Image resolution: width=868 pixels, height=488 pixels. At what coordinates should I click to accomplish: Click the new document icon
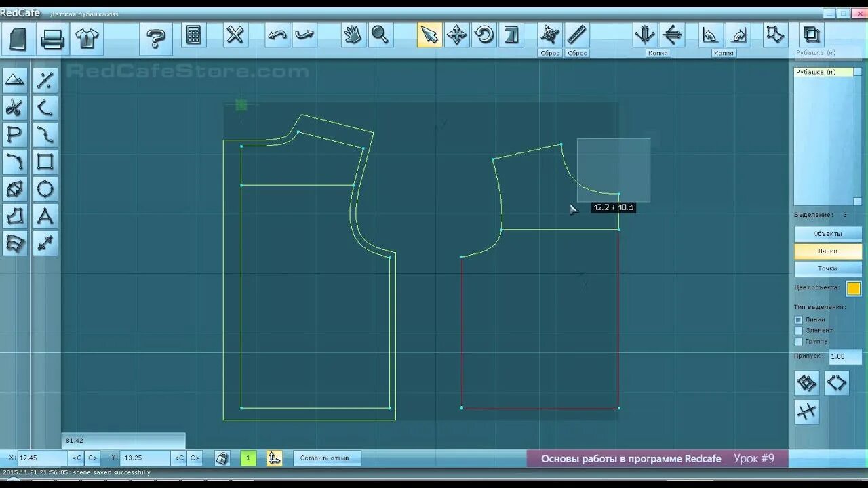[x=18, y=38]
